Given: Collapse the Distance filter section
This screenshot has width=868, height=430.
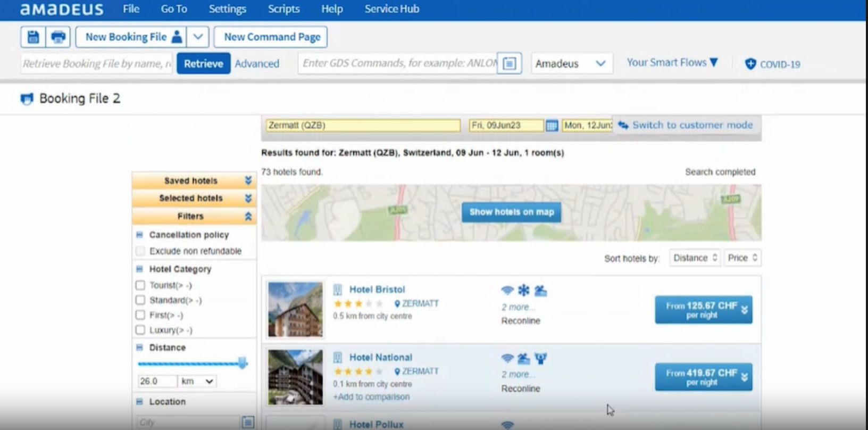Looking at the screenshot, I should tap(139, 348).
